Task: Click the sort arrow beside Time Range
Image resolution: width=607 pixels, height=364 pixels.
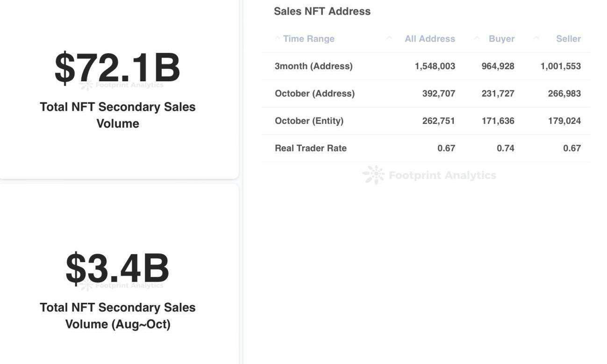Action: tap(277, 38)
